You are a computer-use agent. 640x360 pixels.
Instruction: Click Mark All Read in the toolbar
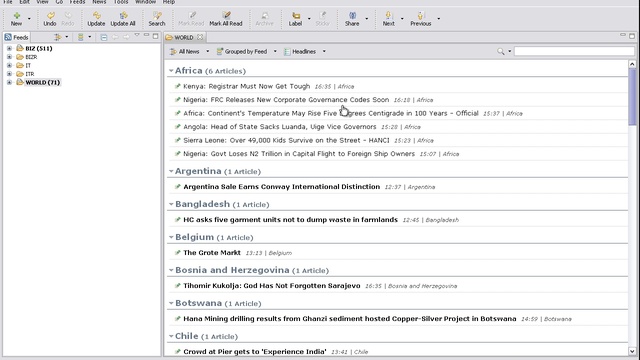[x=226, y=19]
